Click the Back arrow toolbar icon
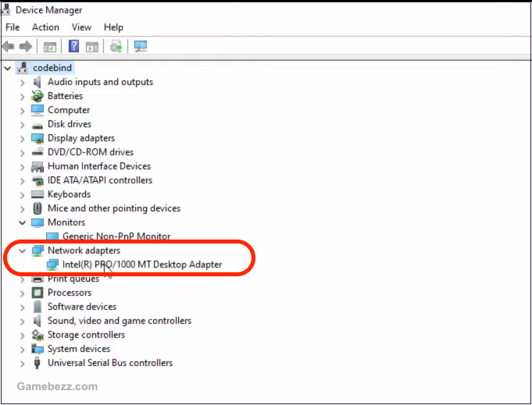The width and height of the screenshot is (532, 405). (x=8, y=46)
